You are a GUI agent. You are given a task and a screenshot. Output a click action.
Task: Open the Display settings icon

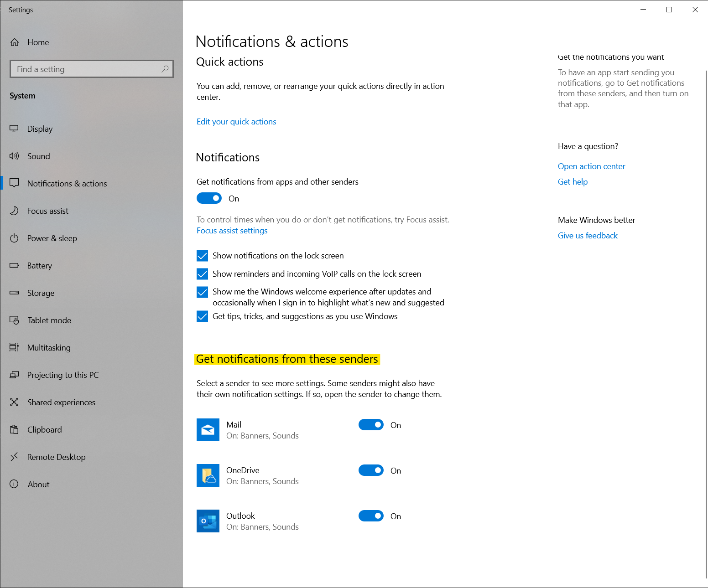[14, 129]
